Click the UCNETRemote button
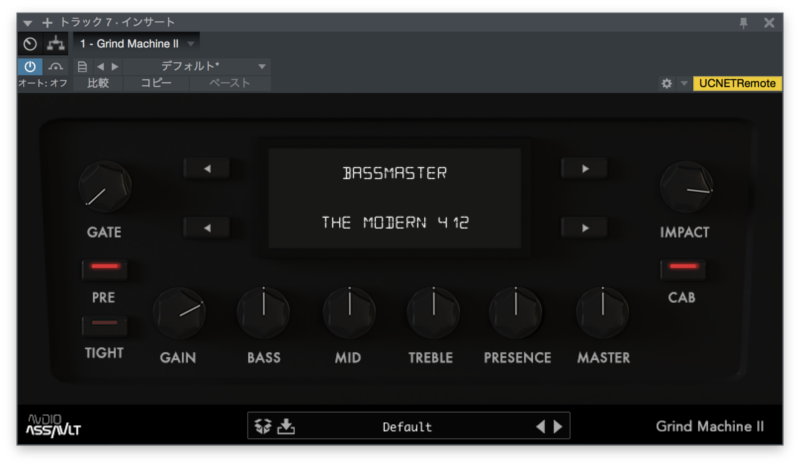This screenshot has width=800, height=466. pyautogui.click(x=737, y=83)
